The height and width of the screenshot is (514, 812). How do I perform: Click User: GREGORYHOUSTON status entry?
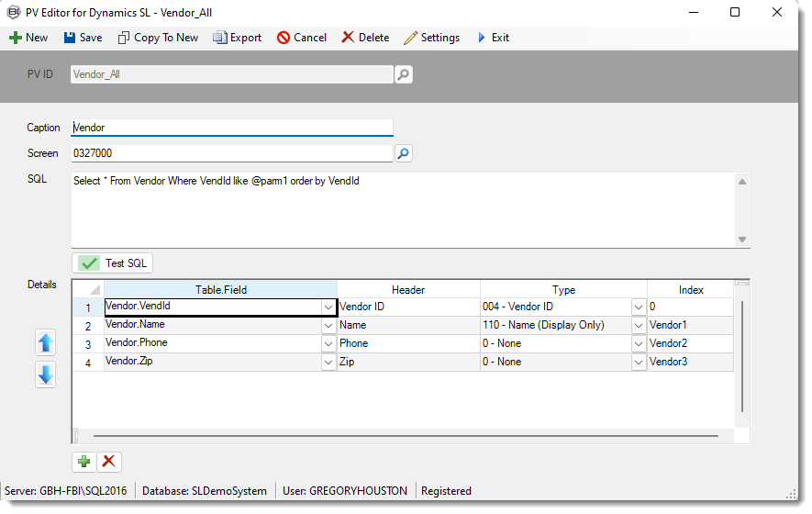point(345,491)
